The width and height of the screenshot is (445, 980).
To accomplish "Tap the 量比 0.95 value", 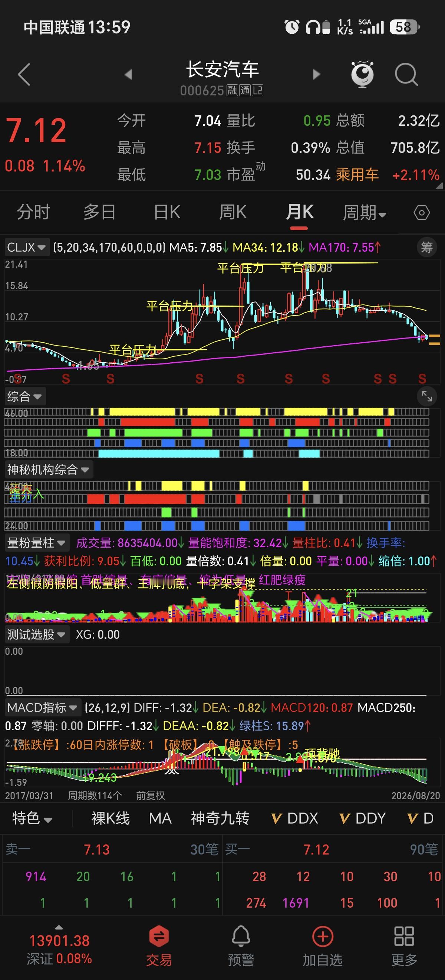I will coord(317,121).
